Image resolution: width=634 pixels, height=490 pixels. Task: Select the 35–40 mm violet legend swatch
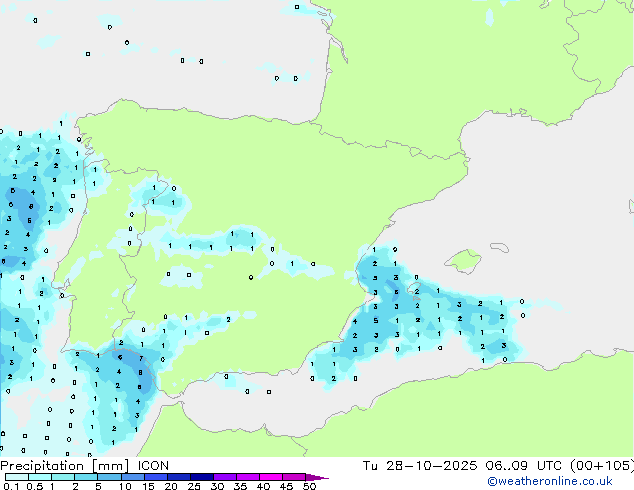pos(247,477)
